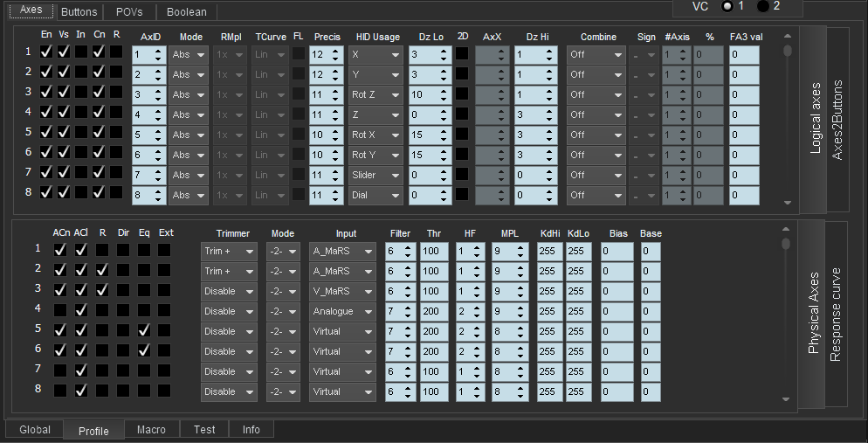Switch to the Buttons tab
This screenshot has width=868, height=443.
(x=79, y=11)
